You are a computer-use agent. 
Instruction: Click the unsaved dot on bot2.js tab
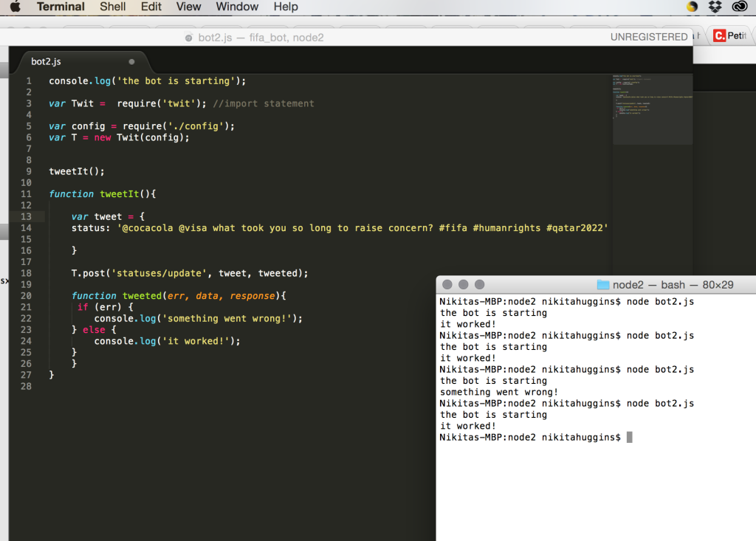point(131,62)
